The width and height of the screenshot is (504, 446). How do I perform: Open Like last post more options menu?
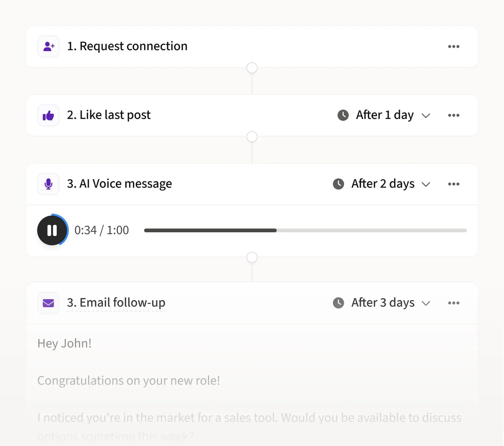[x=454, y=115]
